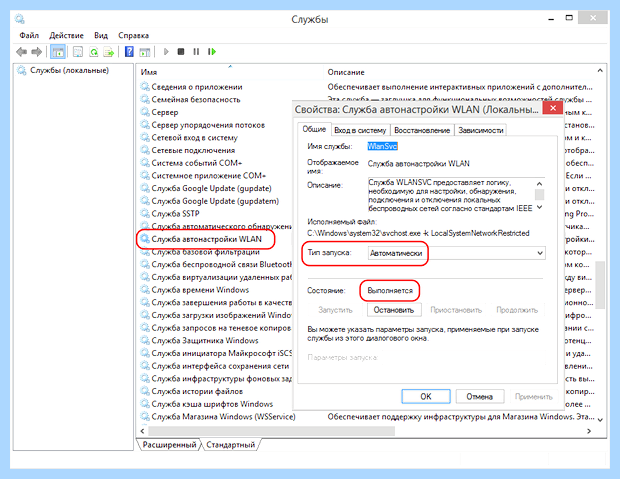Click the gear icon beside Семейная безопасность

point(145,99)
